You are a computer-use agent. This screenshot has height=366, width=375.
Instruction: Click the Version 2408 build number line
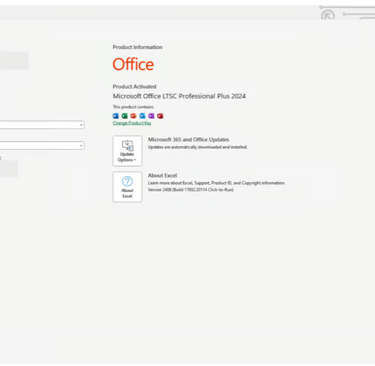tap(191, 190)
